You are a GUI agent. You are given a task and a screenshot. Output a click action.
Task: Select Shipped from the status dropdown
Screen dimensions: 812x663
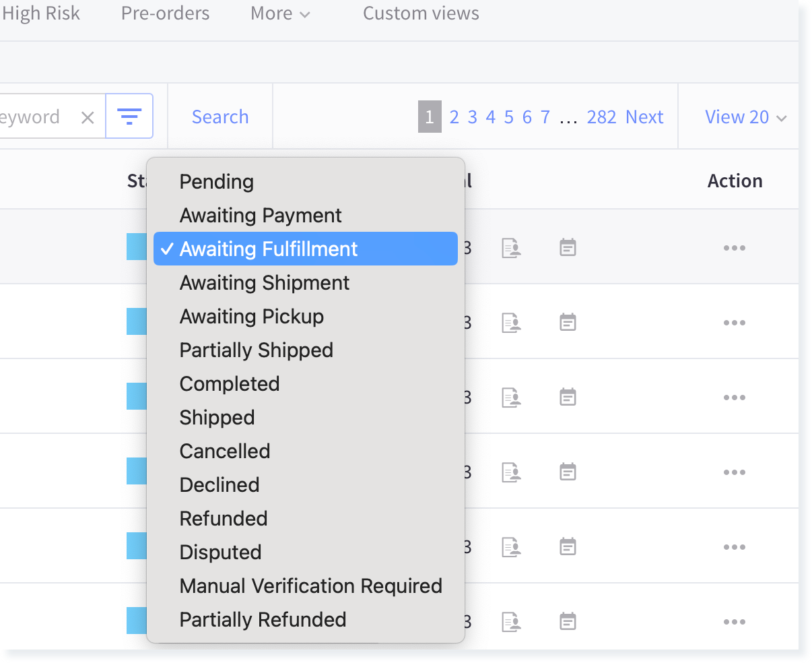(217, 417)
